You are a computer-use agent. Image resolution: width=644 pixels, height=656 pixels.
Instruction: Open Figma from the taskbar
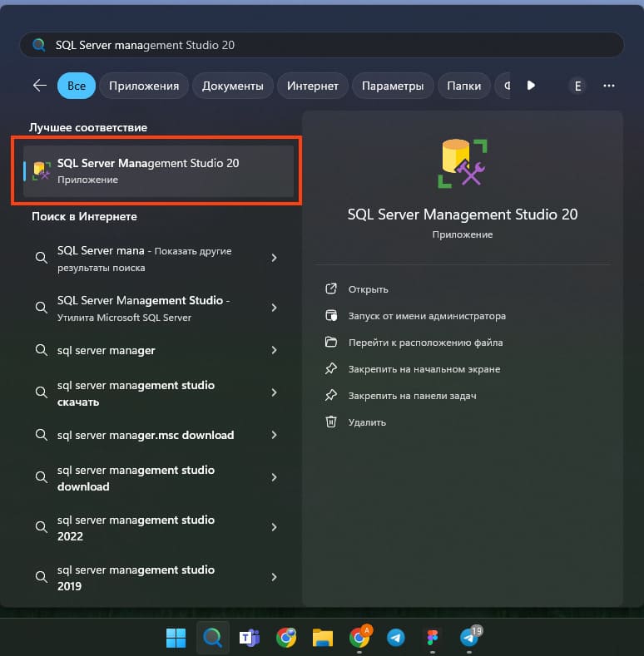pos(432,638)
